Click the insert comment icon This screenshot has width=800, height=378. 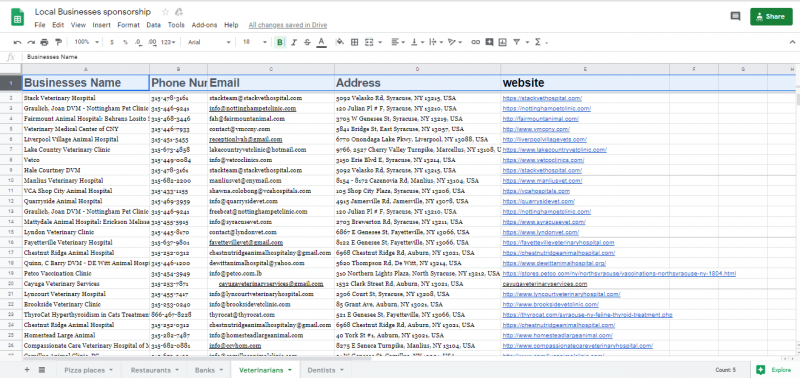pyautogui.click(x=489, y=42)
